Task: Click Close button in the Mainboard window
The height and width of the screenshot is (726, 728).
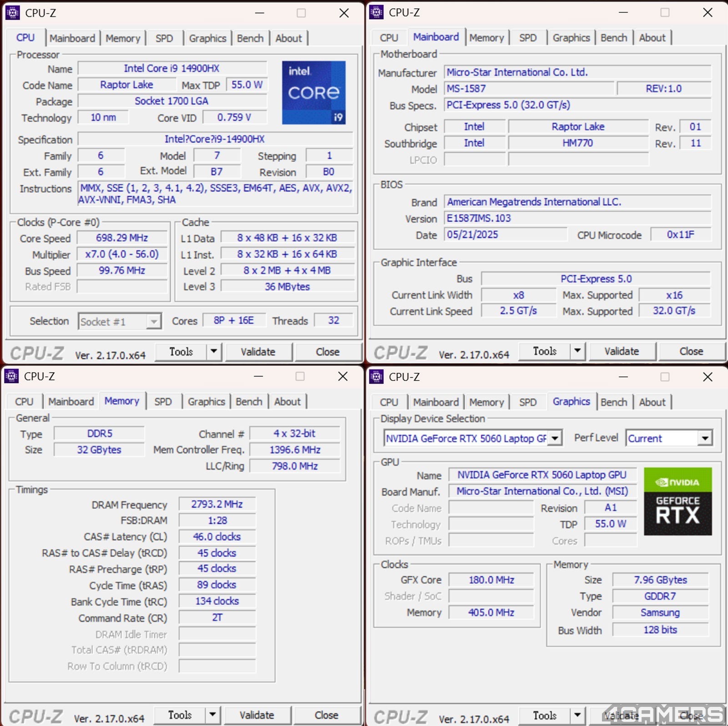Action: pos(691,351)
